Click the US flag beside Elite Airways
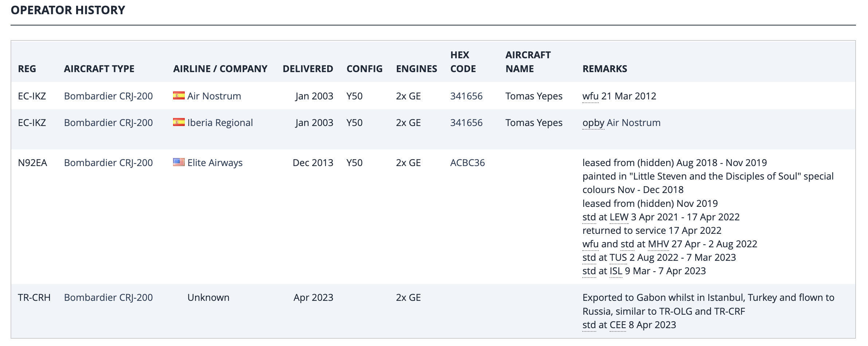Viewport: 868px width, 346px height. (x=179, y=162)
